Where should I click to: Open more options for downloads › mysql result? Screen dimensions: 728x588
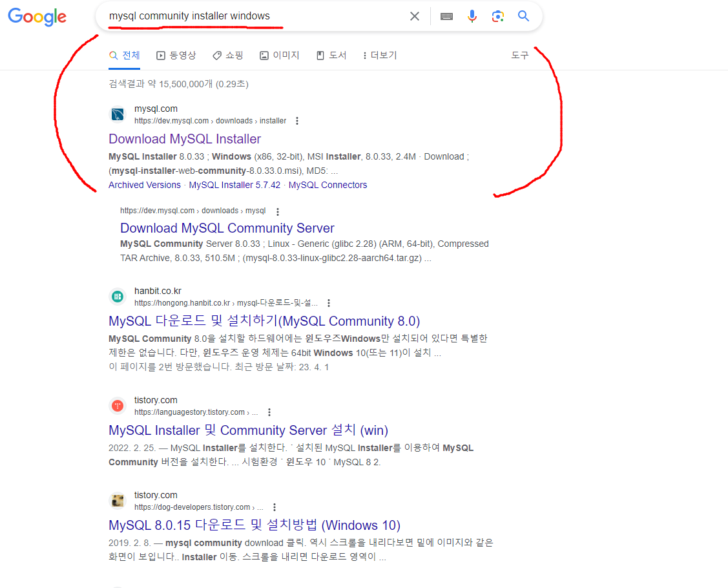click(278, 212)
